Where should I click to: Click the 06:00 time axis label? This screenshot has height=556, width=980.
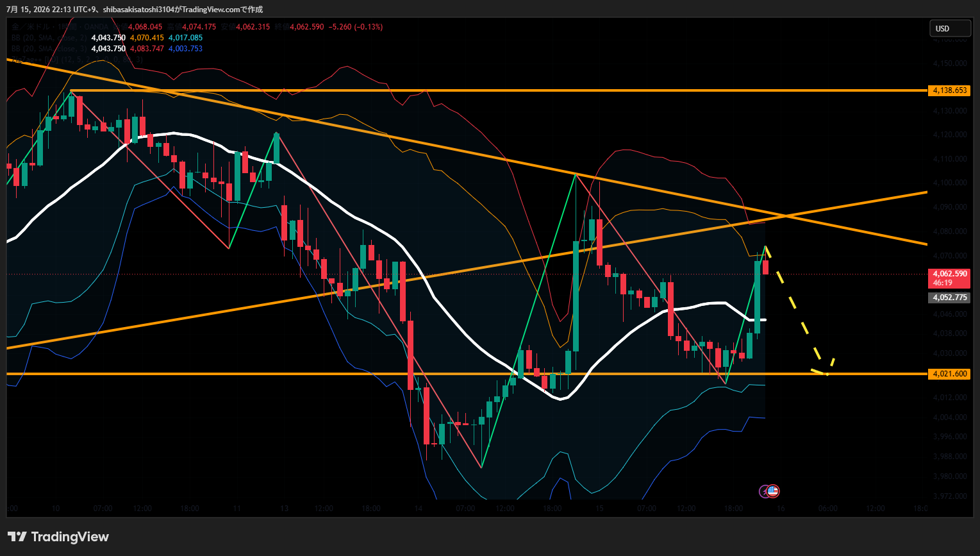click(x=827, y=509)
